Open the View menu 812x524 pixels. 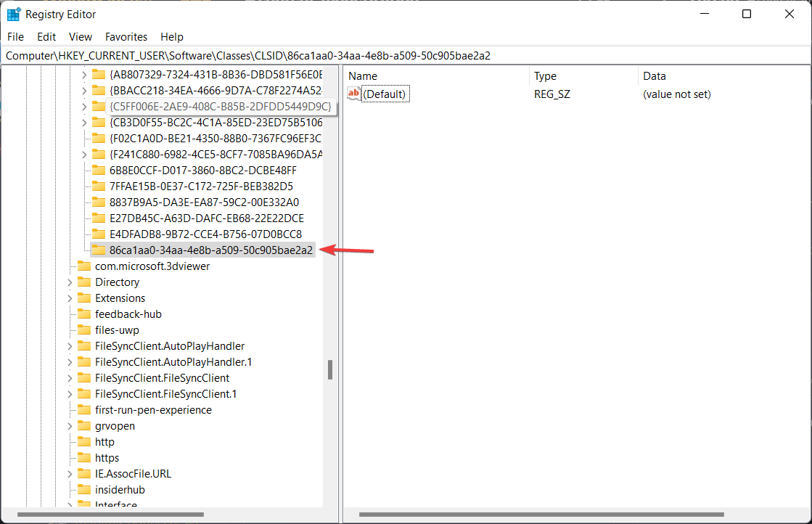coord(81,37)
